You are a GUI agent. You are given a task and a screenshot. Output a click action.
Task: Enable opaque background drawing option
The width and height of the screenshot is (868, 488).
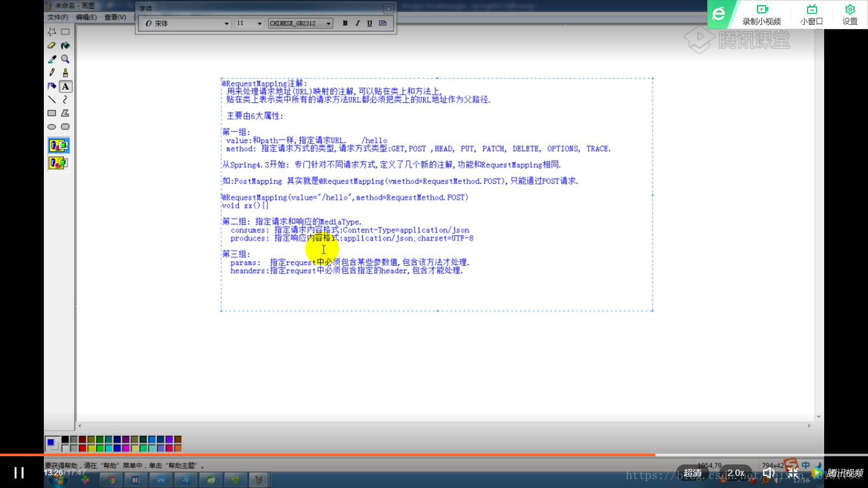[x=58, y=146]
